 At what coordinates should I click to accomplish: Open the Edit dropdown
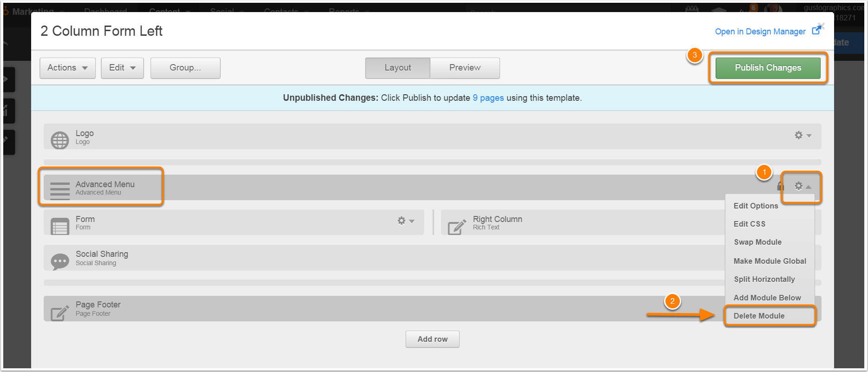coord(122,68)
